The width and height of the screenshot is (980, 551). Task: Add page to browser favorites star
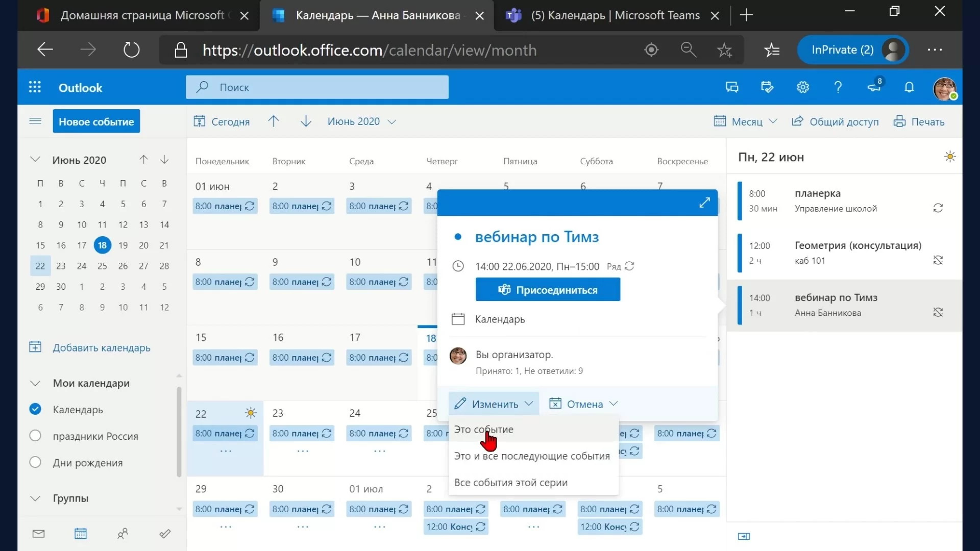[724, 50]
